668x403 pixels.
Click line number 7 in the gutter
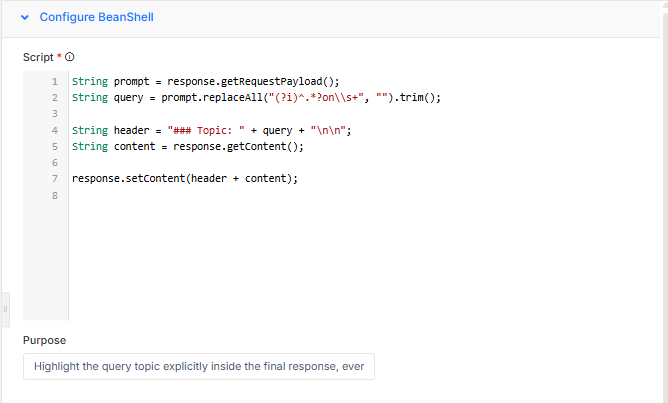[54, 179]
